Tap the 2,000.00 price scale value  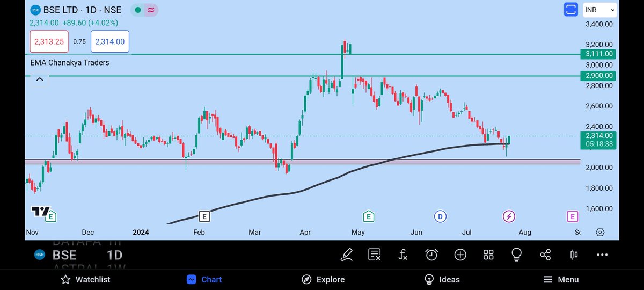[x=599, y=168]
